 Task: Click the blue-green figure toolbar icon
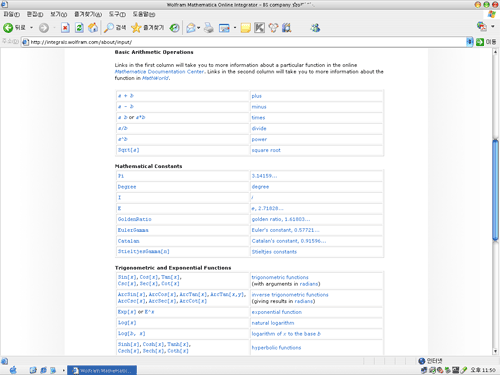click(x=315, y=28)
